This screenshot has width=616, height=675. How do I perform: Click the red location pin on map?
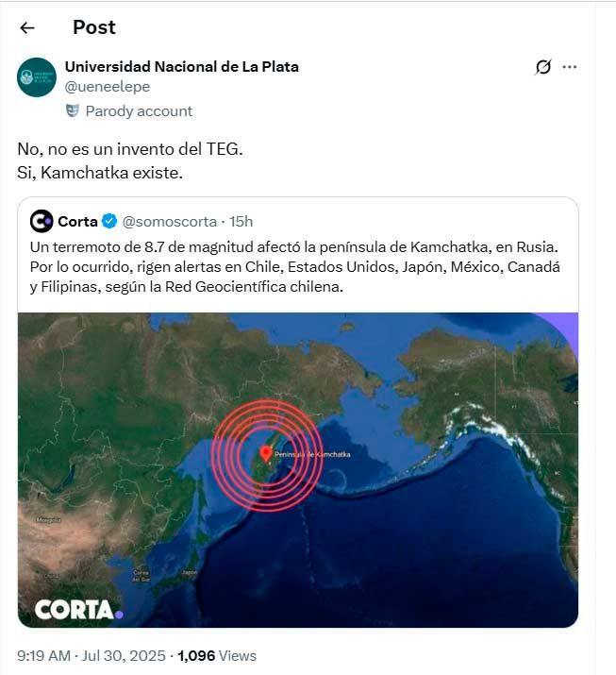click(266, 454)
